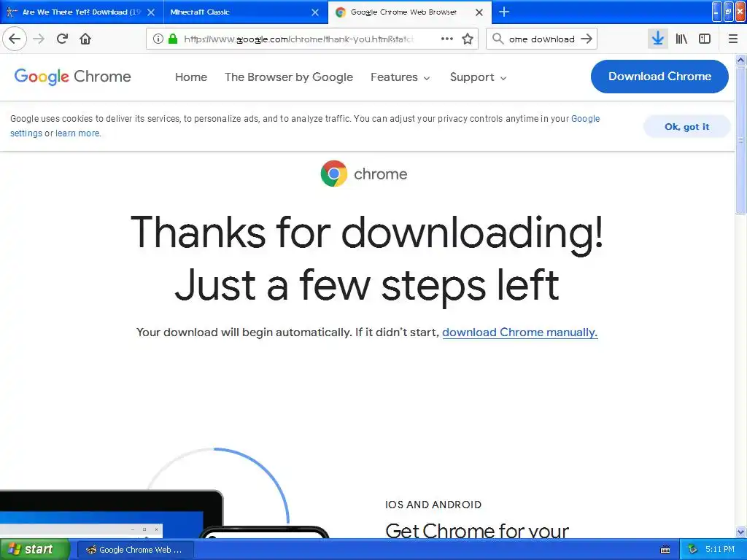The image size is (747, 560).
Task: Show site information icon in address bar
Action: point(158,39)
